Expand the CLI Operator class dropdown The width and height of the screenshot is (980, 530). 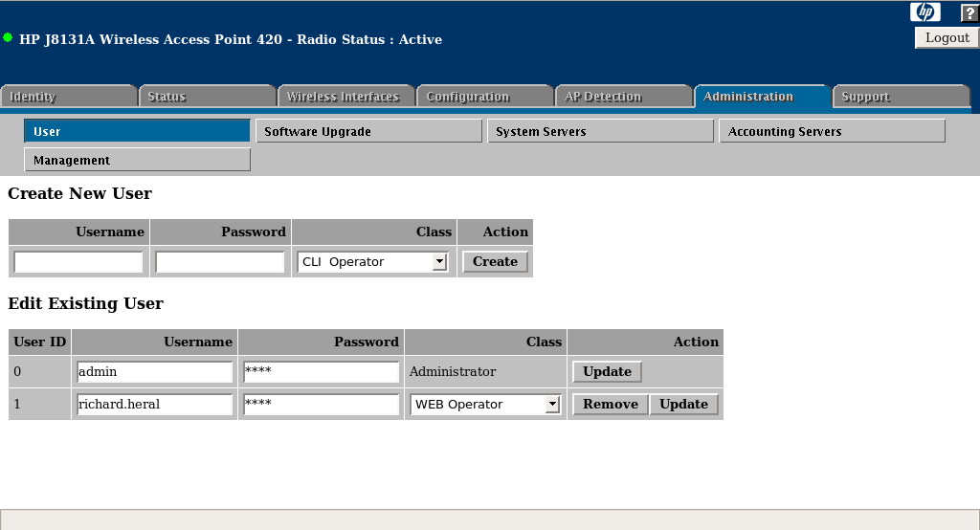point(372,262)
